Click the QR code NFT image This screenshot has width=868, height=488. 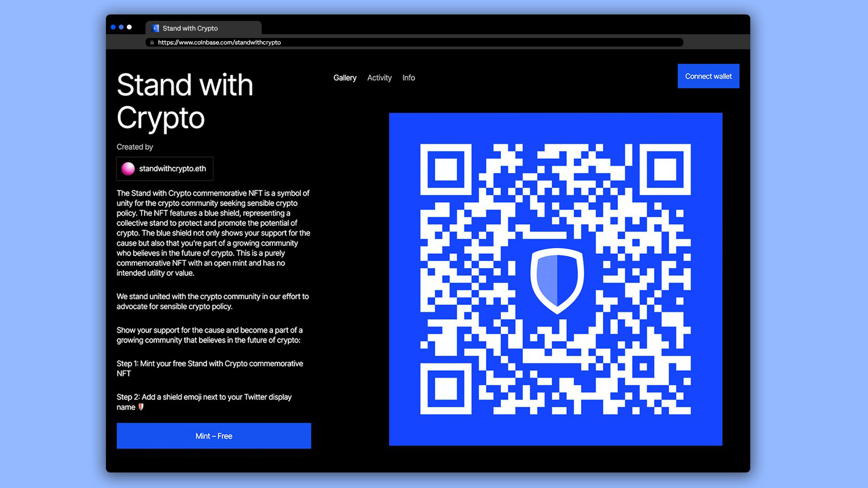pyautogui.click(x=555, y=279)
